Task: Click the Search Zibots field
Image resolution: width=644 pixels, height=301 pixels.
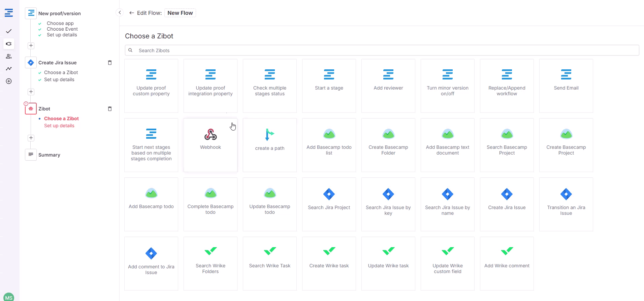Action: (384, 51)
